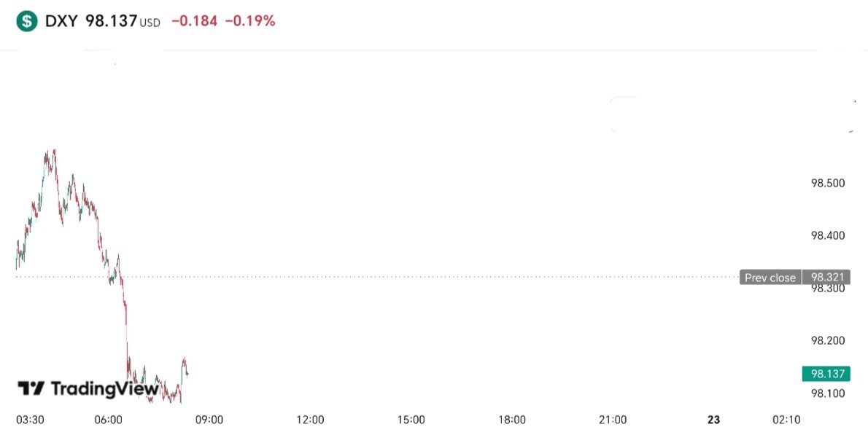868x443 pixels.
Task: Click the 98.500 price axis label
Action: pos(828,183)
